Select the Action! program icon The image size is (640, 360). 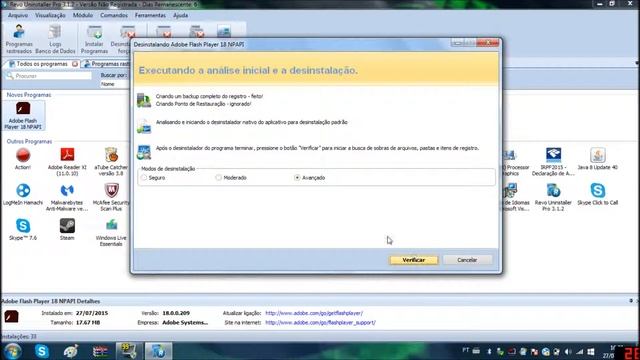tap(23, 159)
